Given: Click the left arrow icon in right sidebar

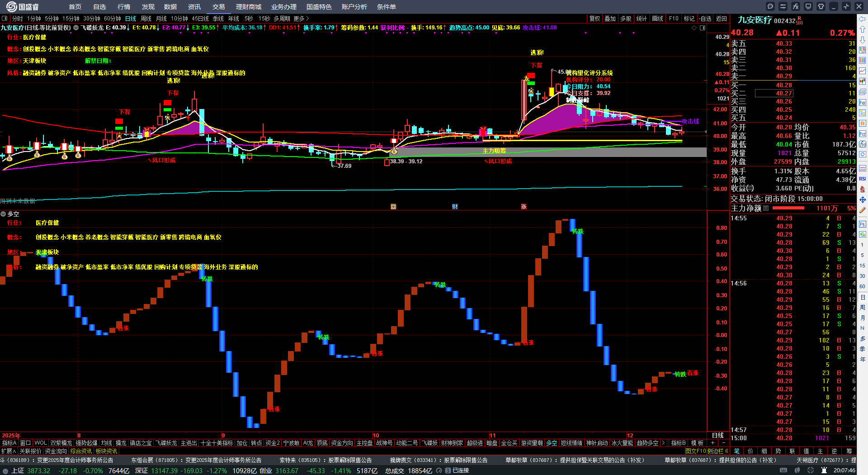Looking at the screenshot, I should tap(863, 19).
